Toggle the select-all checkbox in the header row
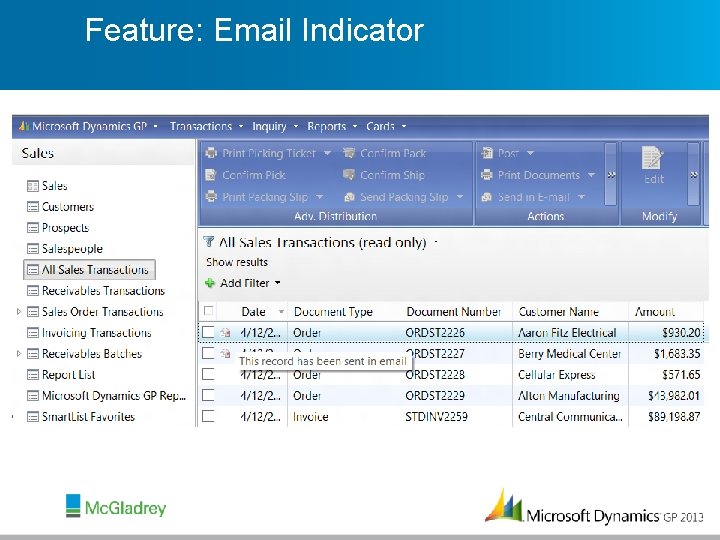The width and height of the screenshot is (720, 540). pyautogui.click(x=208, y=311)
